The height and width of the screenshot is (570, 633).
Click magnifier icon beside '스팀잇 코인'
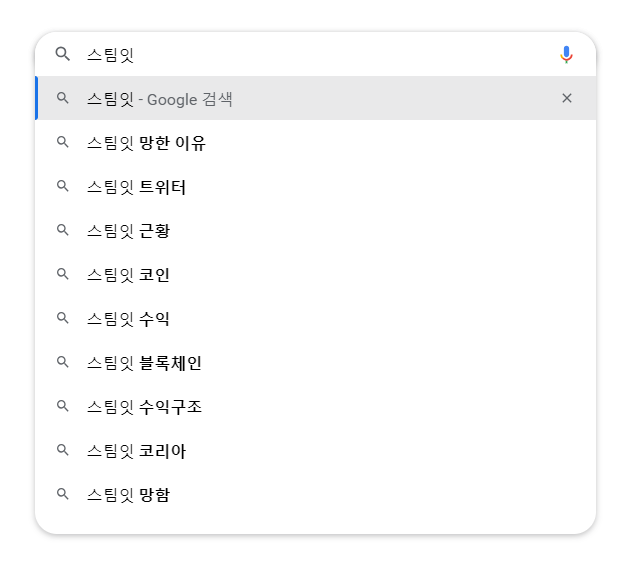[63, 275]
